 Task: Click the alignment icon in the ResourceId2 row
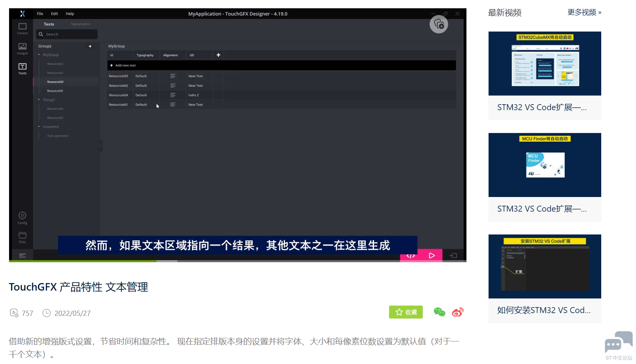[173, 85]
